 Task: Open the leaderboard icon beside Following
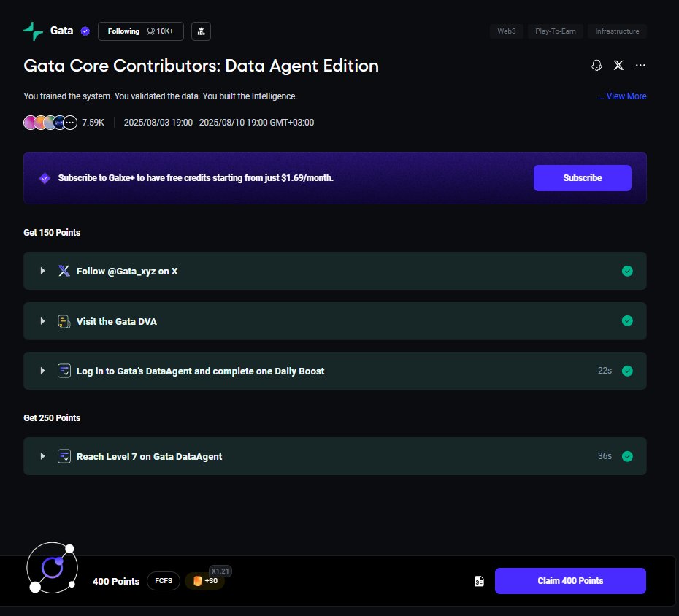[x=201, y=31]
